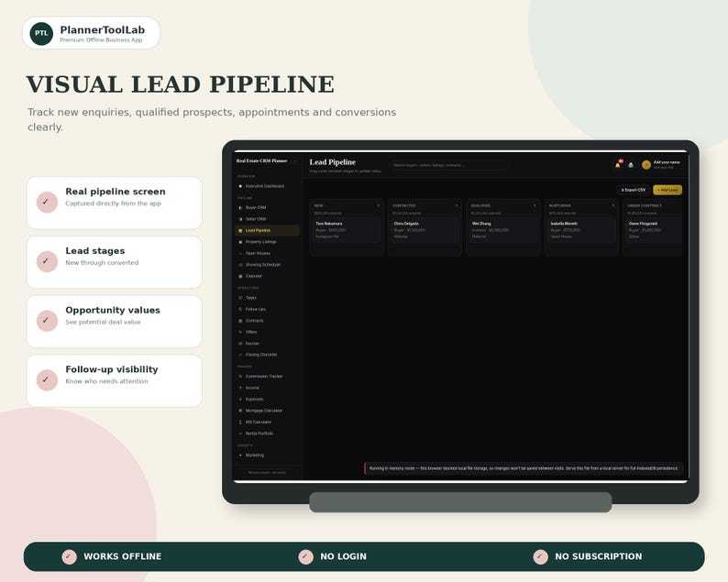Viewport: 728px width, 582px height.
Task: Click the Tasks sidebar icon
Action: [240, 298]
